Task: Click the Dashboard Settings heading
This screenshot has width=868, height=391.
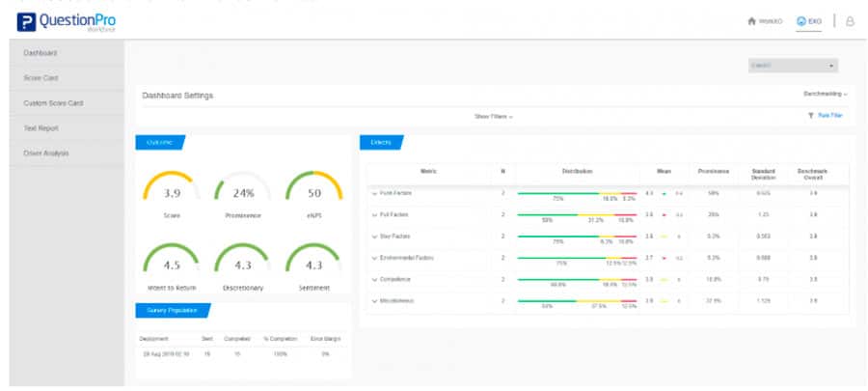Action: (177, 96)
